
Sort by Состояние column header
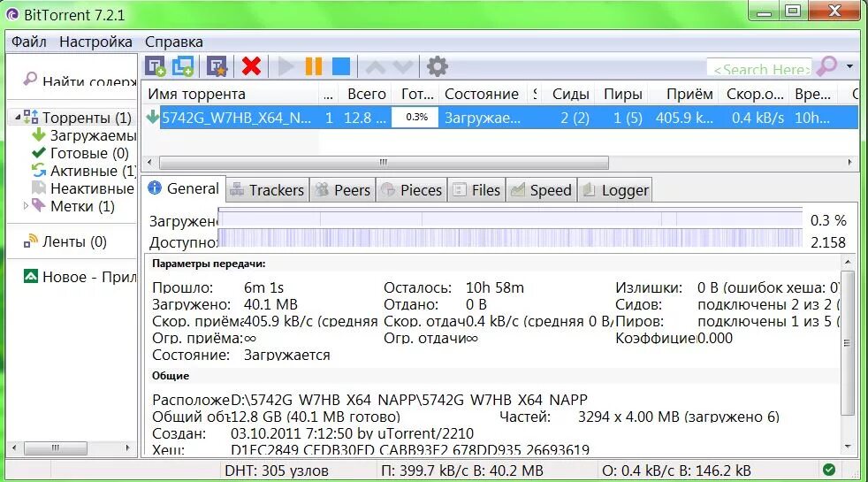482,94
